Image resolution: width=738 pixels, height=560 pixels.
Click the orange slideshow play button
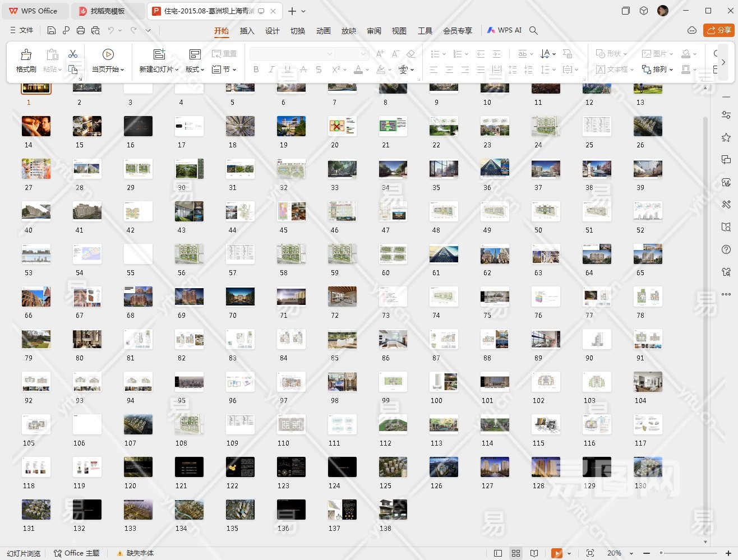click(x=557, y=553)
